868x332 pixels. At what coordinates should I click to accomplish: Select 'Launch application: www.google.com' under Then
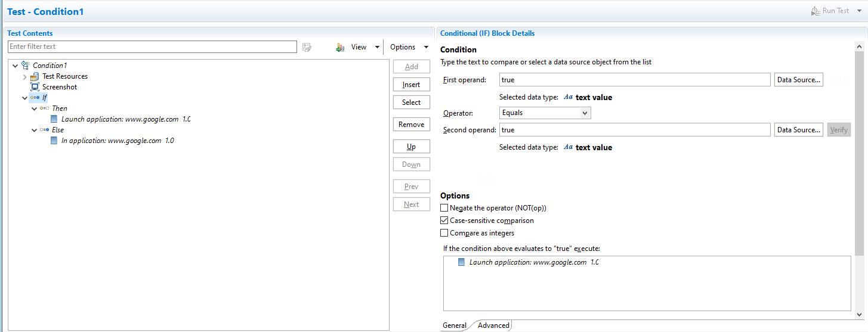pyautogui.click(x=126, y=119)
